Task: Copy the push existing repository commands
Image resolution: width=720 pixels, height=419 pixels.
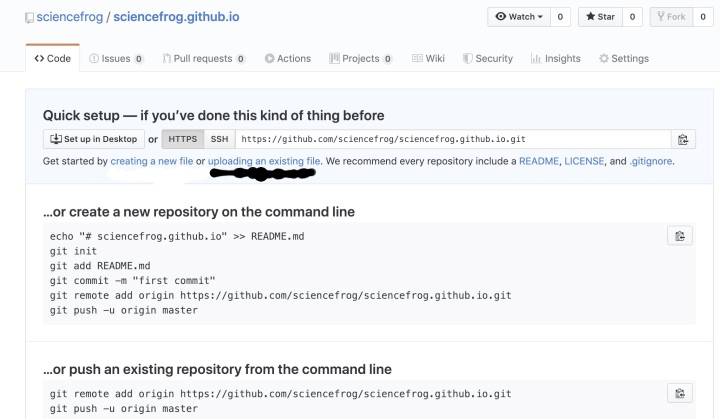Action: click(x=680, y=394)
